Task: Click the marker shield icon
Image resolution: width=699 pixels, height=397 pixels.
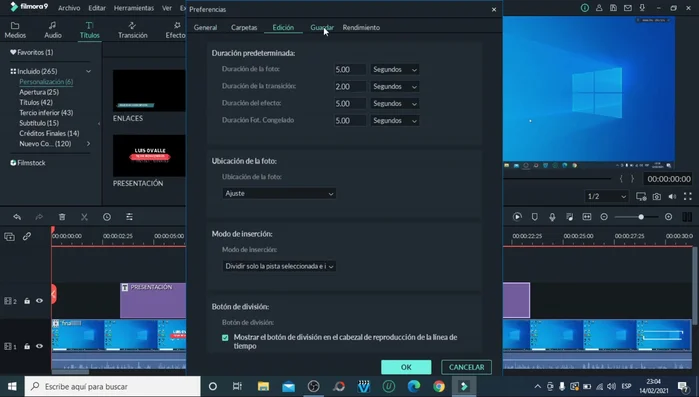Action: pyautogui.click(x=535, y=217)
